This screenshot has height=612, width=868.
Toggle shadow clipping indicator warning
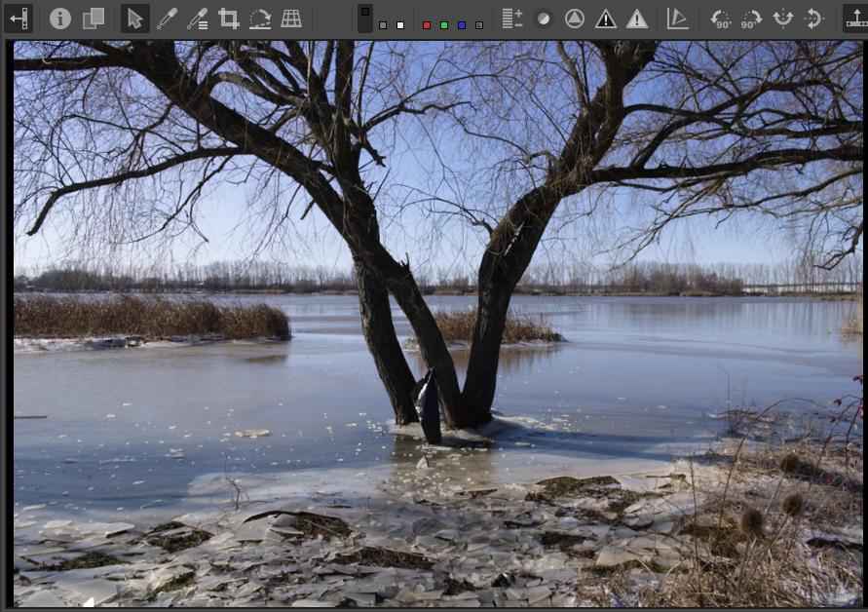click(606, 19)
